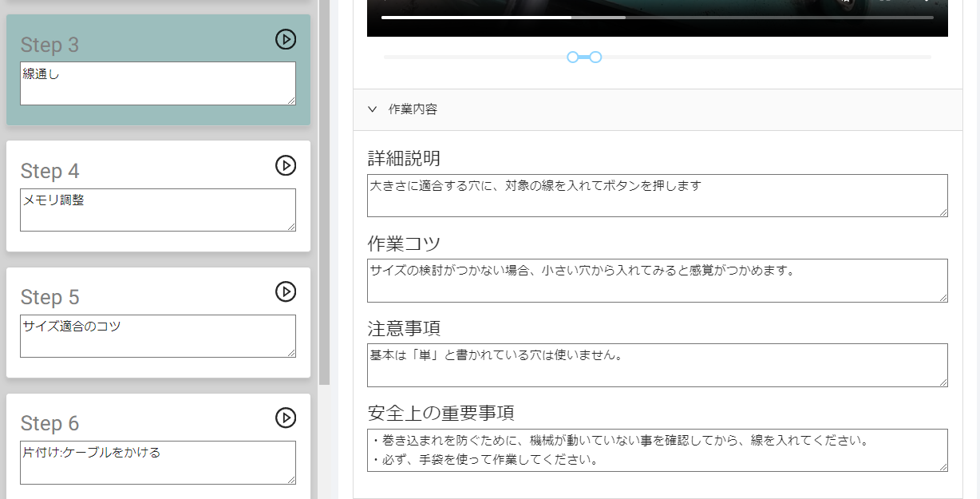Edit the 作業コツ text area

point(656,280)
